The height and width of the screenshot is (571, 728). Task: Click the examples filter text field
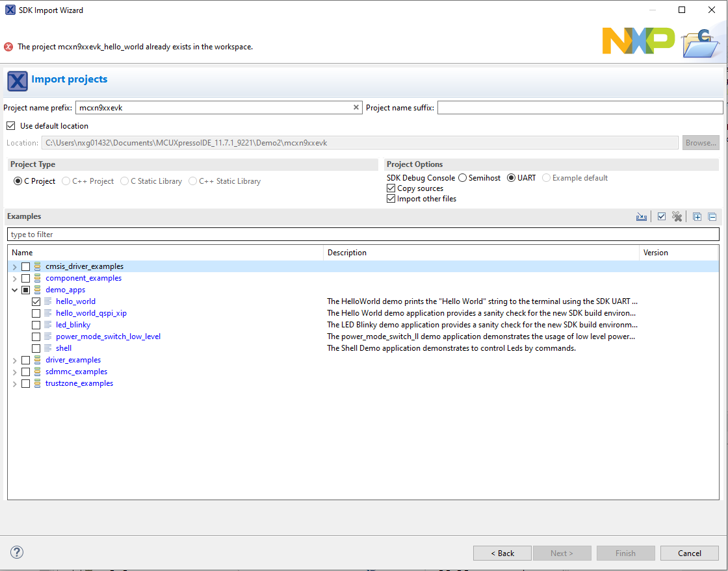363,235
